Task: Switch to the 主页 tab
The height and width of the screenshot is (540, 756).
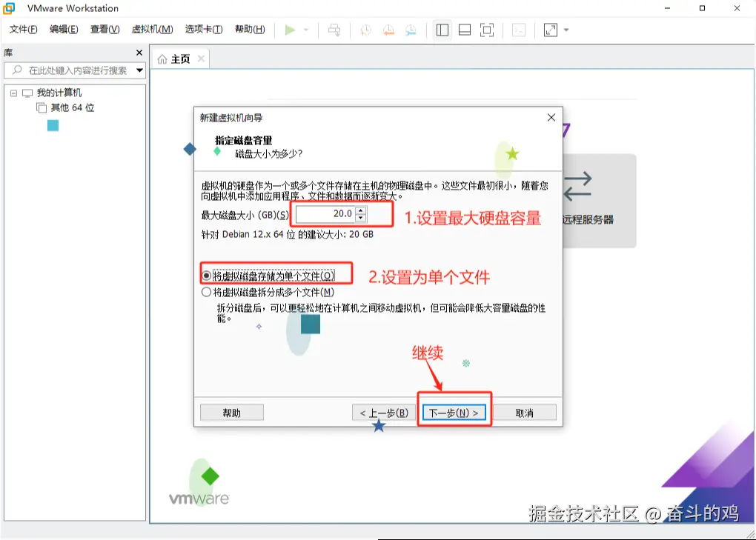Action: coord(180,59)
